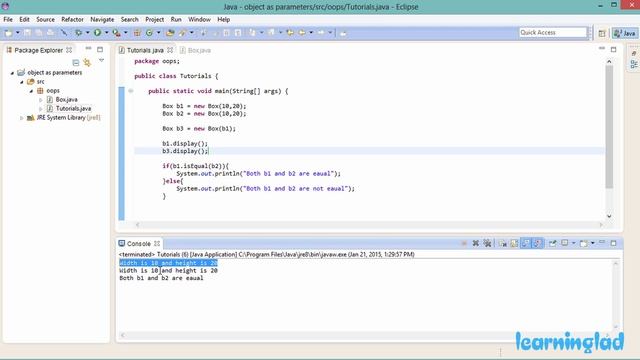Click the highlighted first console output line
This screenshot has width=640, height=360.
168,263
